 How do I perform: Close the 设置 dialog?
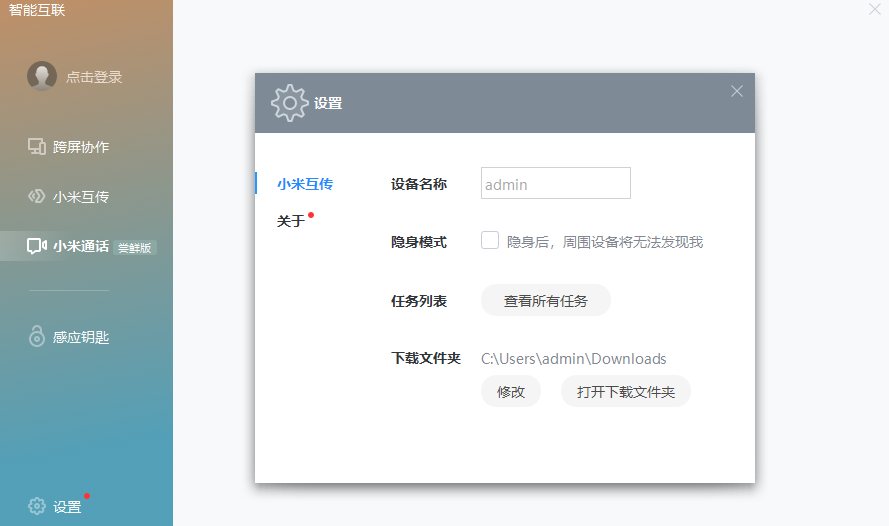pyautogui.click(x=736, y=91)
